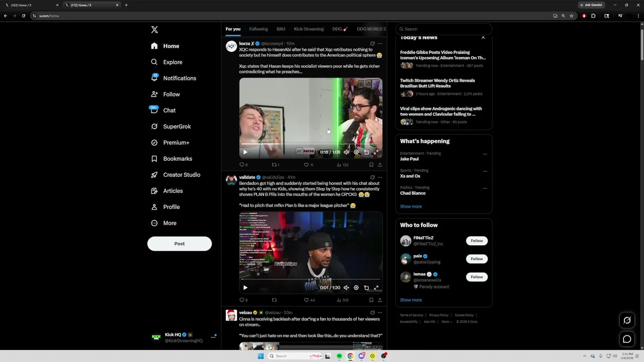
Task: Open Notifications from sidebar
Action: [x=174, y=78]
